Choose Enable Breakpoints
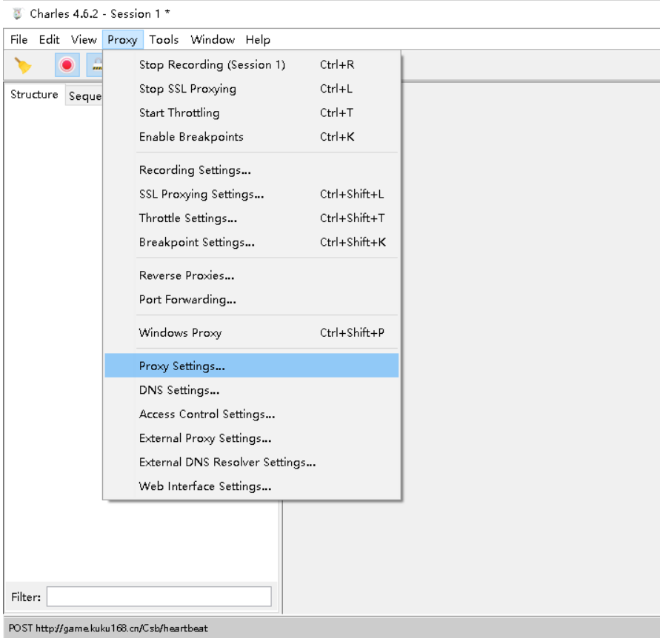Screen dimensions: 660x644 (x=252, y=137)
